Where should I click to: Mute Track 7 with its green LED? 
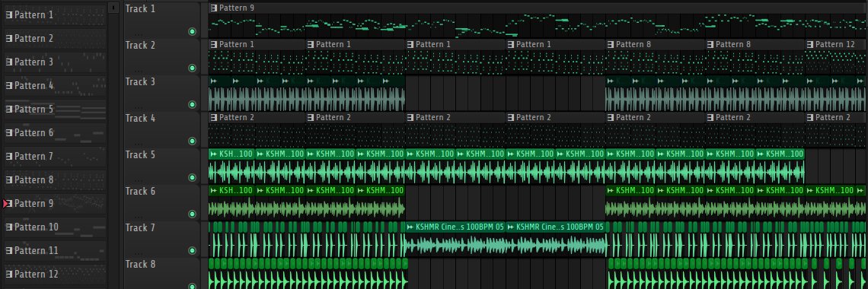[192, 250]
